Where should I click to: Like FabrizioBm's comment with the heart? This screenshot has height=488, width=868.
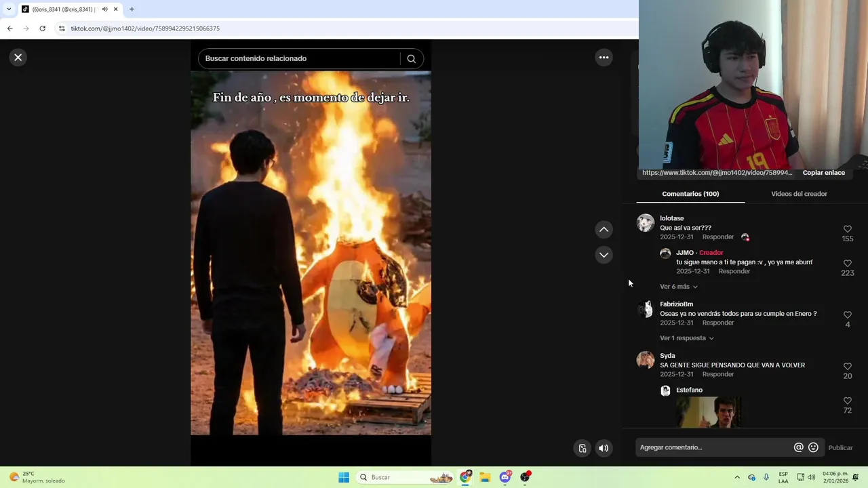point(848,315)
